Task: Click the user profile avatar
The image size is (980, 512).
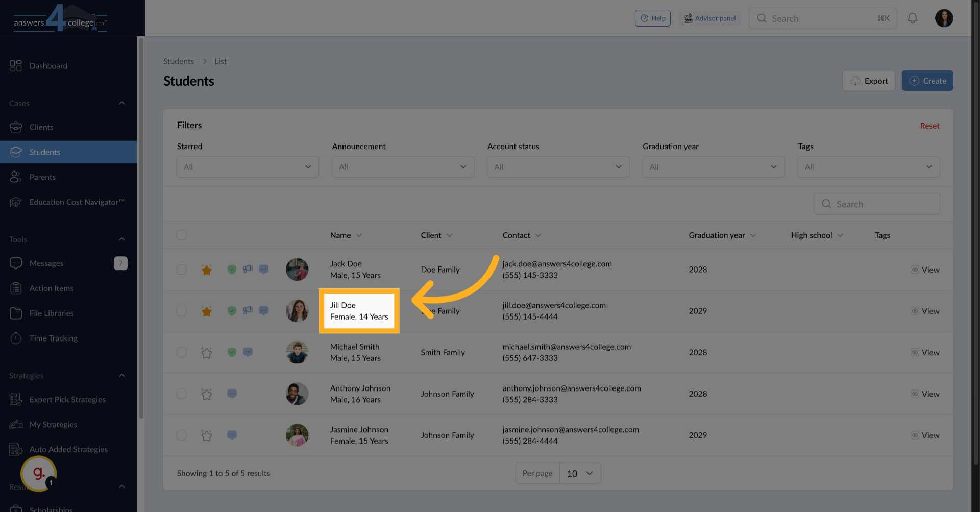Action: pos(944,18)
